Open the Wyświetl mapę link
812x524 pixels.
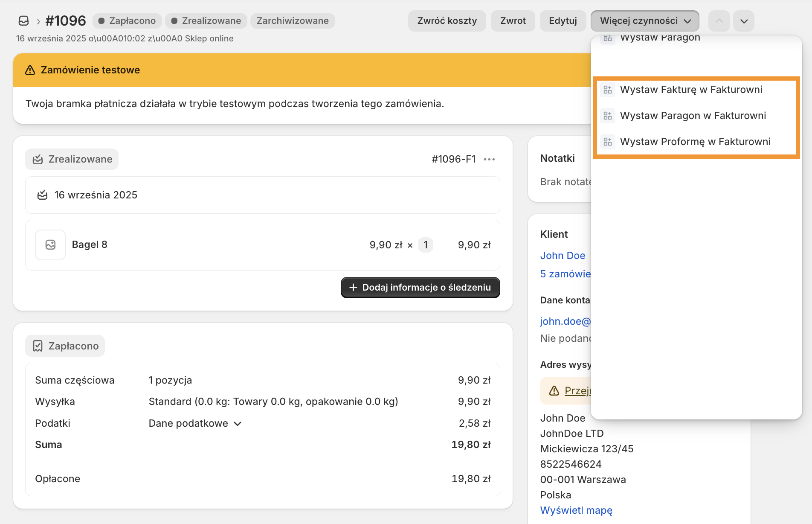(576, 510)
